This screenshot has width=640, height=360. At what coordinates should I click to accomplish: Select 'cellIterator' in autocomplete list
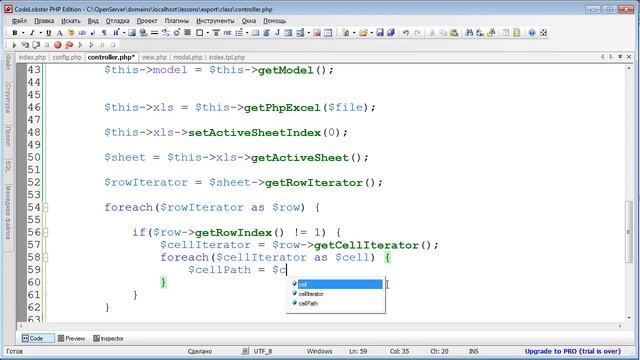tap(337, 294)
